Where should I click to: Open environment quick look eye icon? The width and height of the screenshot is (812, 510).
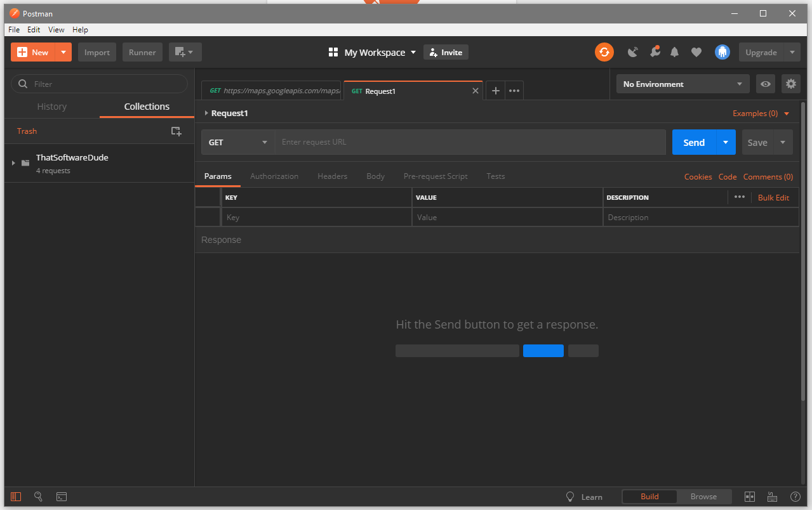(766, 84)
